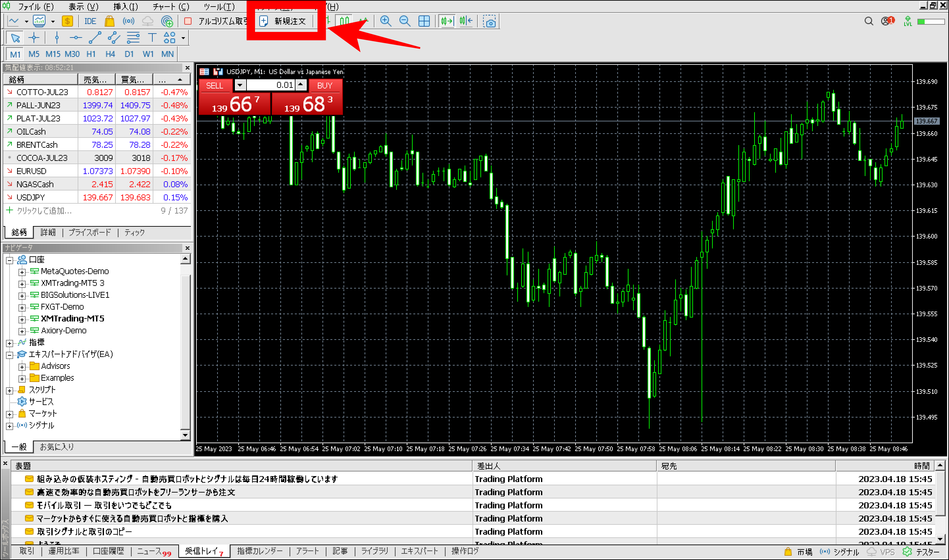Switch chart to H1 timeframe
949x560 pixels.
[x=91, y=54]
